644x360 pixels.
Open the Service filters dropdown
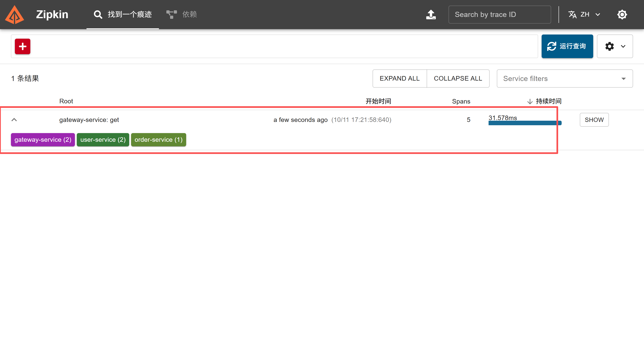(x=565, y=78)
